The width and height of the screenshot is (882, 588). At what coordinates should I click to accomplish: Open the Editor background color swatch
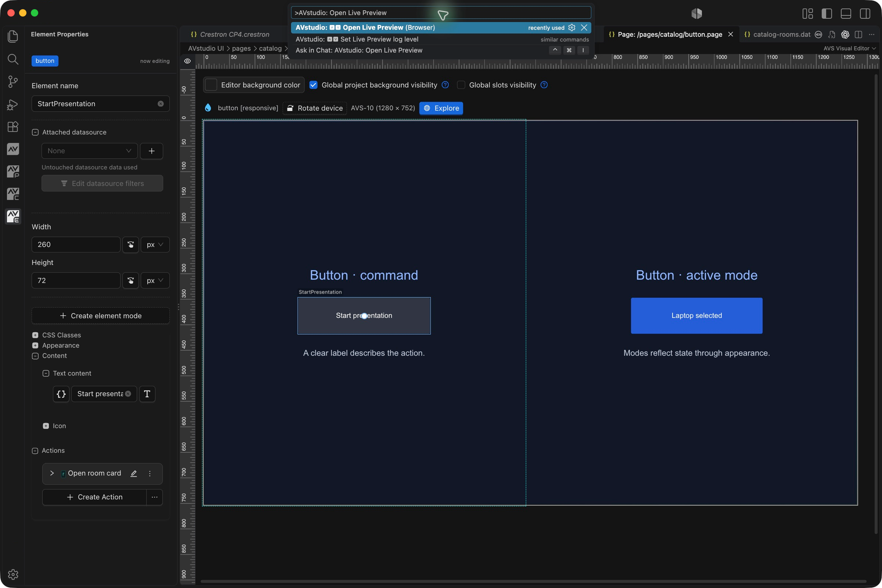pos(211,85)
